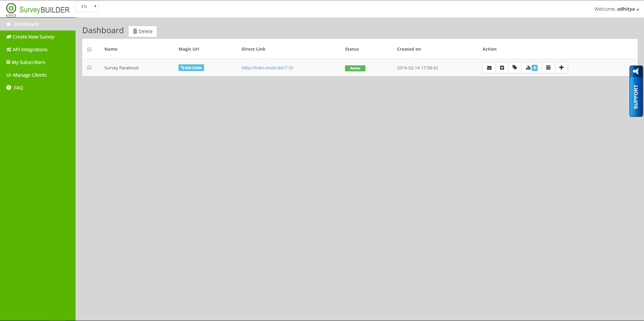Image resolution: width=644 pixels, height=321 pixels.
Task: Open the linkn.mobi direct link
Action: (267, 68)
